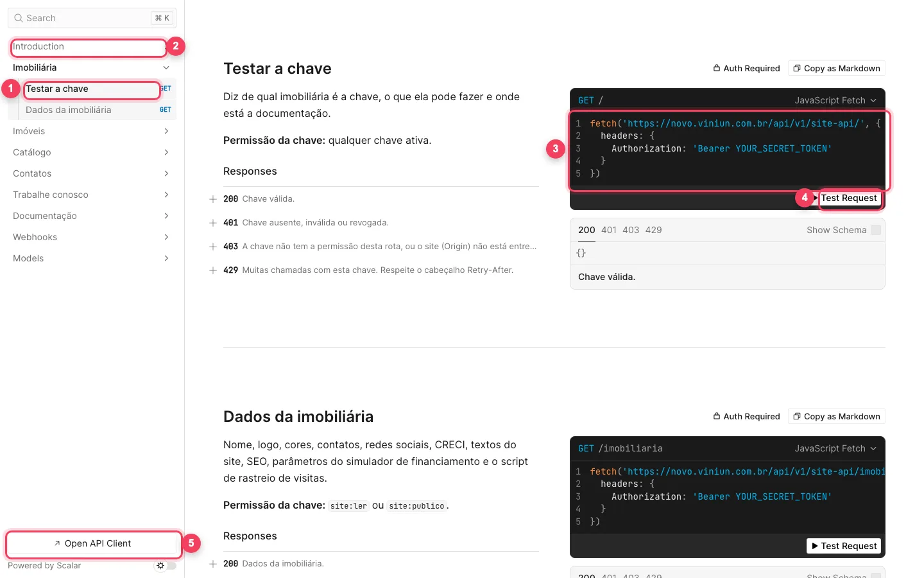The height and width of the screenshot is (578, 924).
Task: Click "Chave válida." in the response example panel
Action: pos(606,277)
